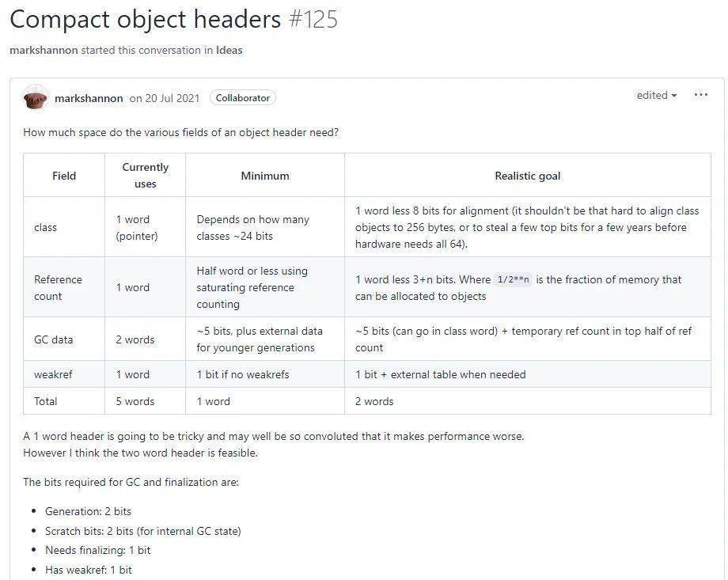Click the Reference count row label

pos(58,288)
